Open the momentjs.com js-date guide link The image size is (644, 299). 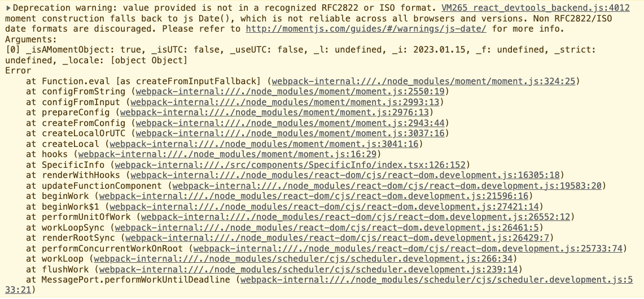366,29
